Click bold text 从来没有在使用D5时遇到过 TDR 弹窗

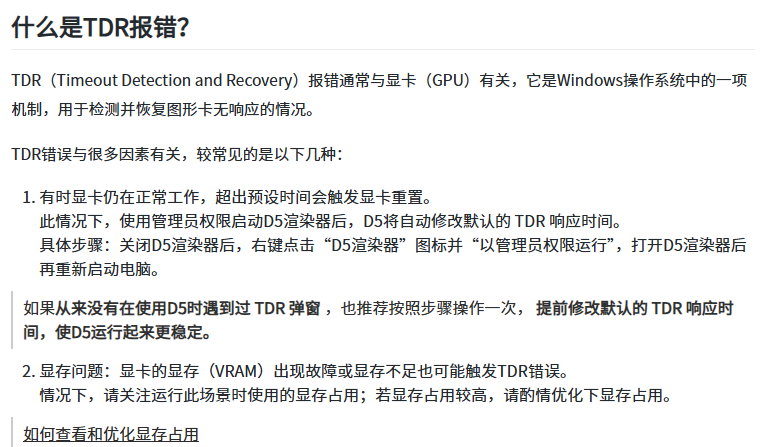188,308
